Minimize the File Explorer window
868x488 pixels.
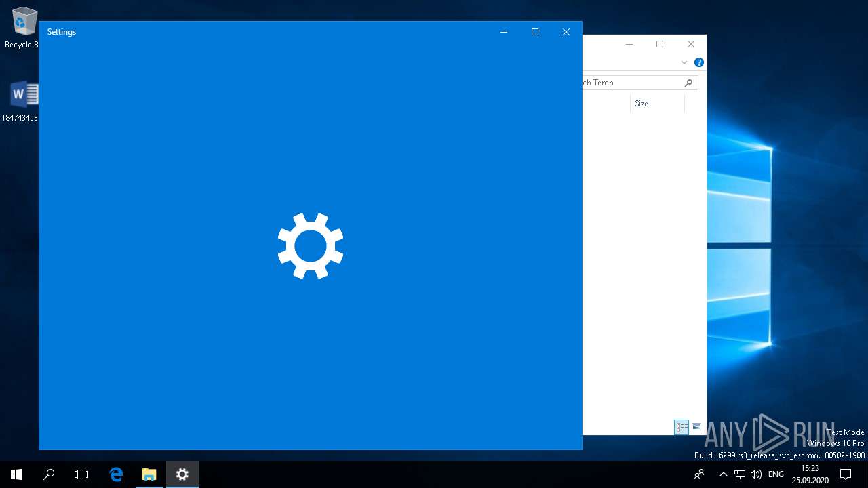click(629, 44)
